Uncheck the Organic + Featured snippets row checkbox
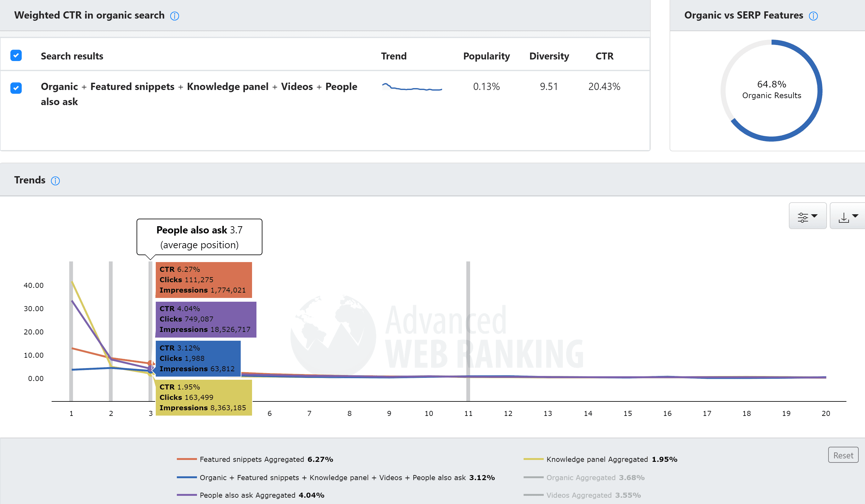This screenshot has height=504, width=865. 16,88
